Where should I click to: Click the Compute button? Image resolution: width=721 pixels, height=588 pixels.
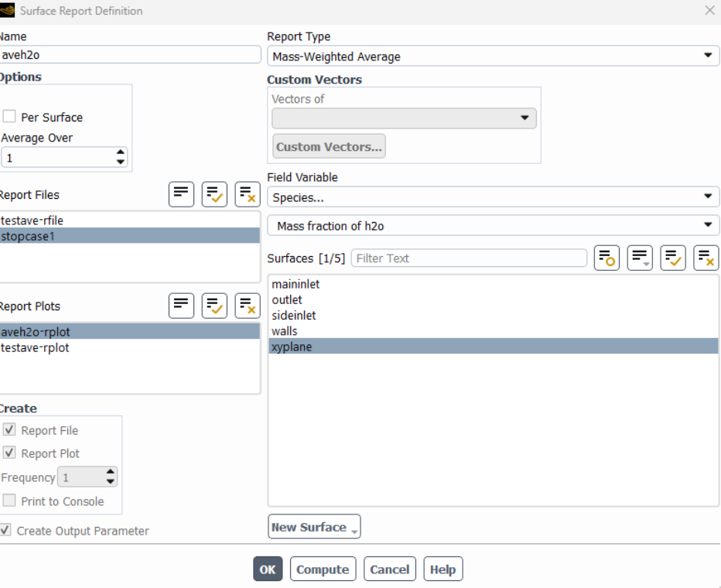pyautogui.click(x=323, y=569)
